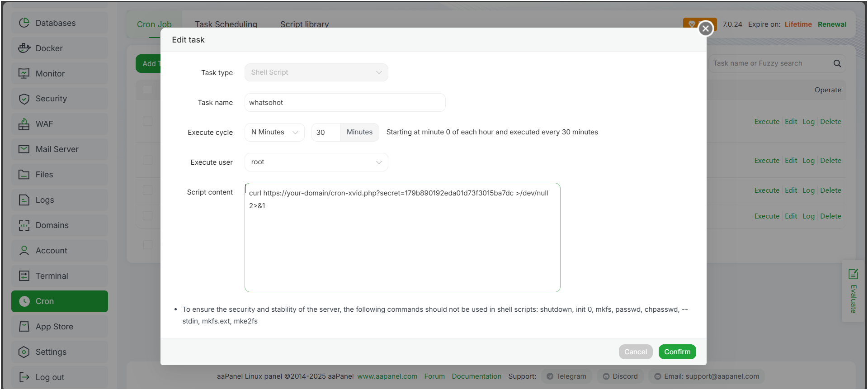Image resolution: width=868 pixels, height=390 pixels.
Task: Click the Monitor icon in sidebar
Action: 24,73
